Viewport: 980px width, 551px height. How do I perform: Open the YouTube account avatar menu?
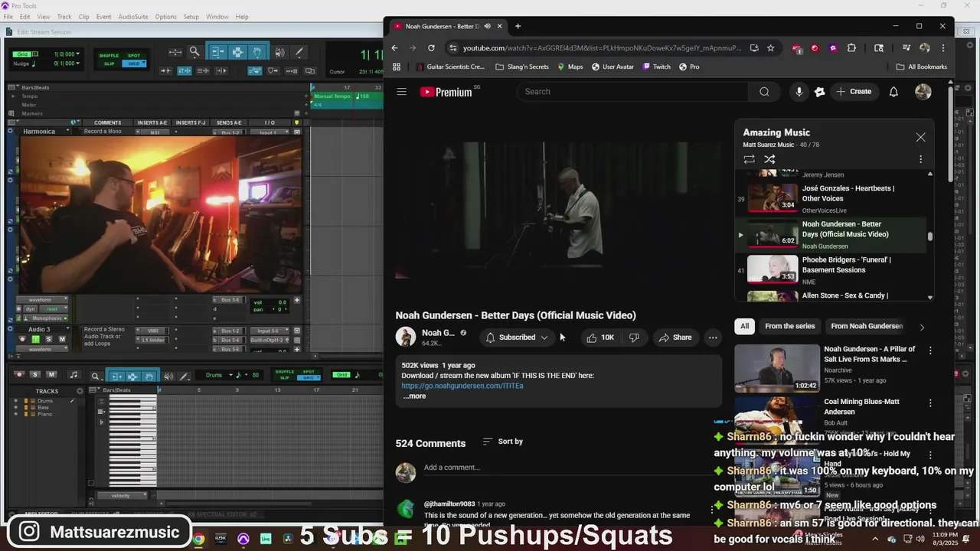pos(923,92)
